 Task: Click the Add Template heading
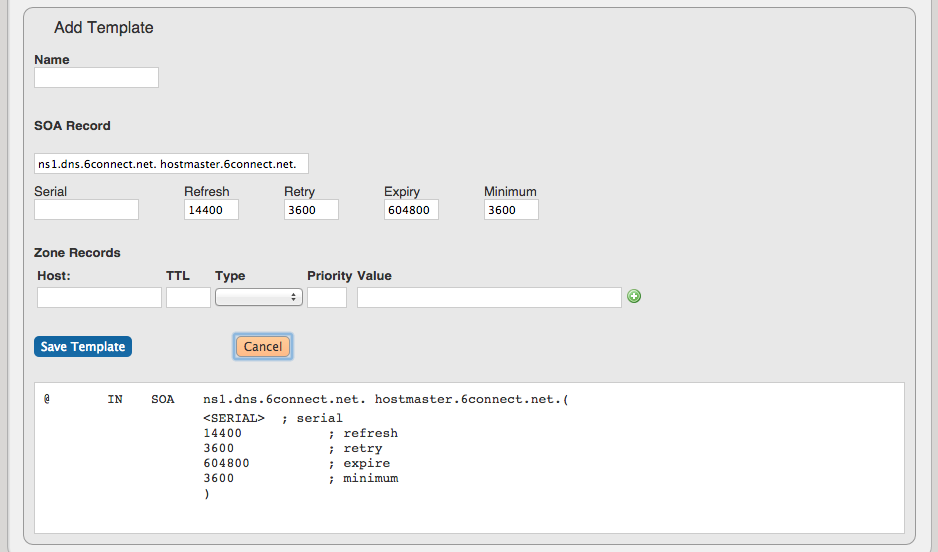(103, 28)
